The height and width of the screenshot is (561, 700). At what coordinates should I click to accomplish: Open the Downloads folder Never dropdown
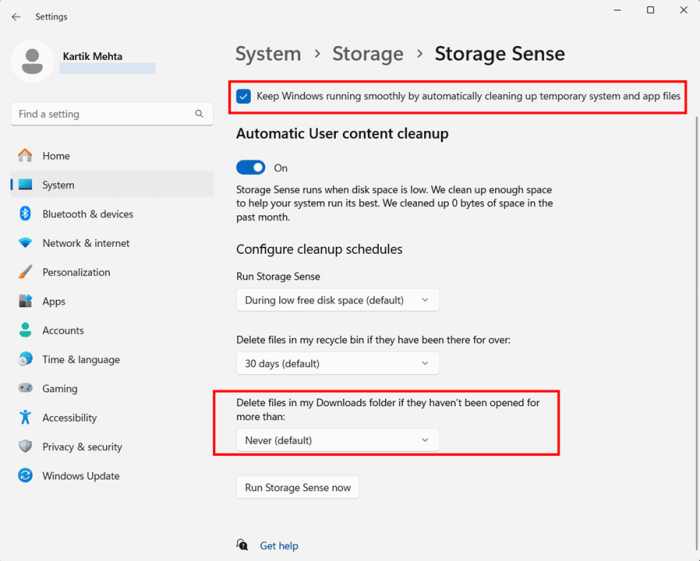point(338,440)
